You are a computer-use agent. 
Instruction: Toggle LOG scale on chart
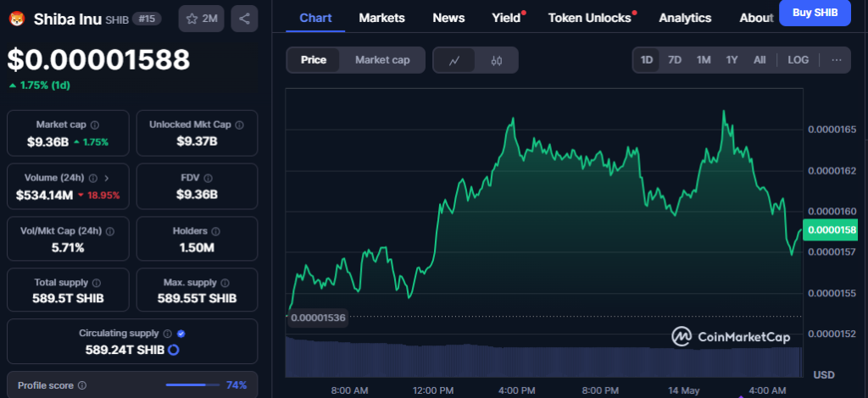point(798,59)
